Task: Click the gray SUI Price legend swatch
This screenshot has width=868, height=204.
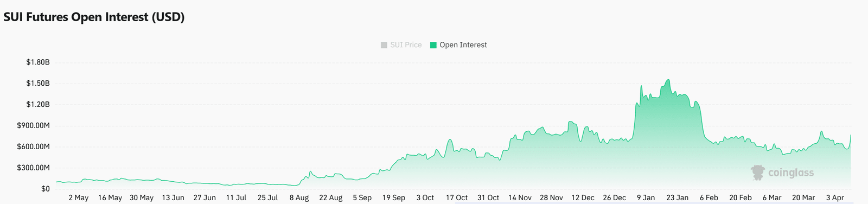Action: pos(384,45)
